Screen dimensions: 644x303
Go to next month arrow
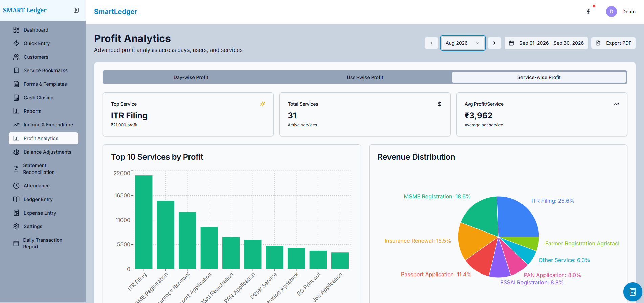494,43
